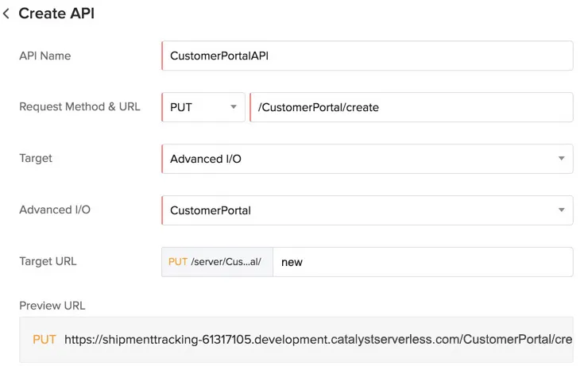Click the Preview URL box with catalystserverless link

pos(296,339)
